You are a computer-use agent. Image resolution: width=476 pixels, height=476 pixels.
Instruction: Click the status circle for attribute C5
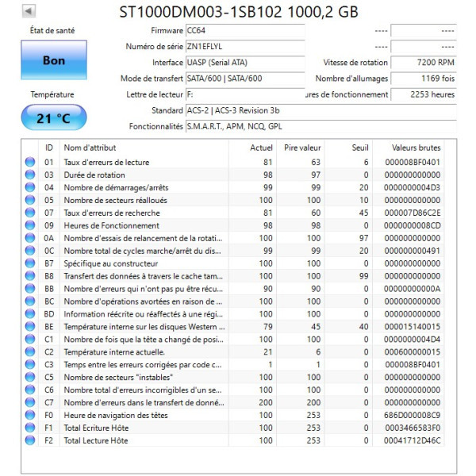(x=30, y=377)
